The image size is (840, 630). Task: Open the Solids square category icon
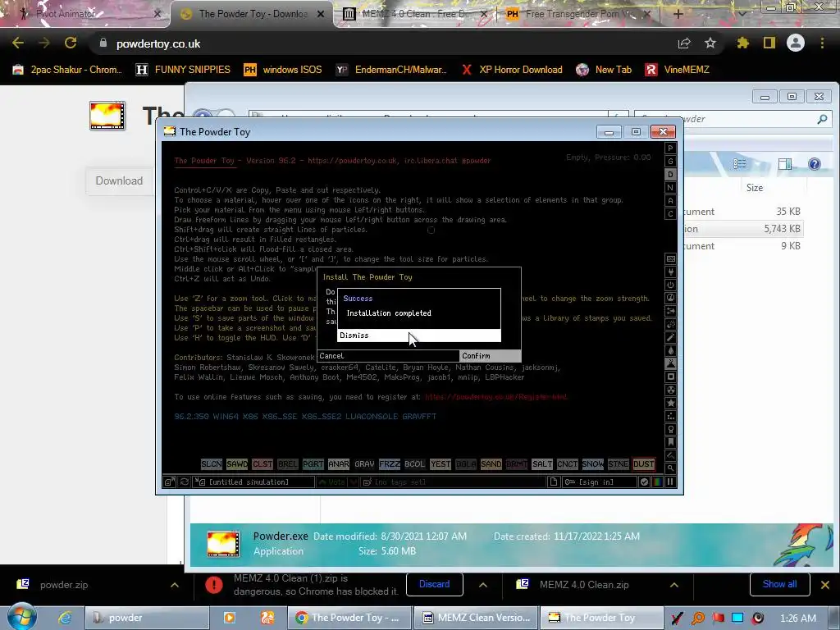(670, 377)
